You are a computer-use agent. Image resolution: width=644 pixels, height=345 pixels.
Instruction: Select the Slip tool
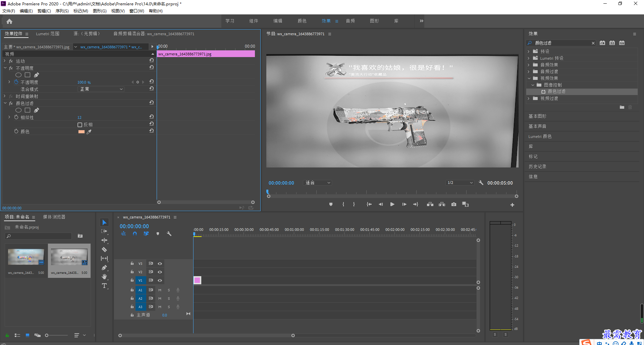click(104, 258)
